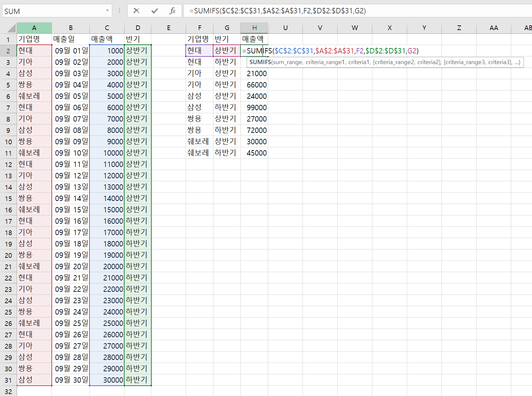Select column U header
Viewport: 532px width, 396px height.
pos(286,28)
